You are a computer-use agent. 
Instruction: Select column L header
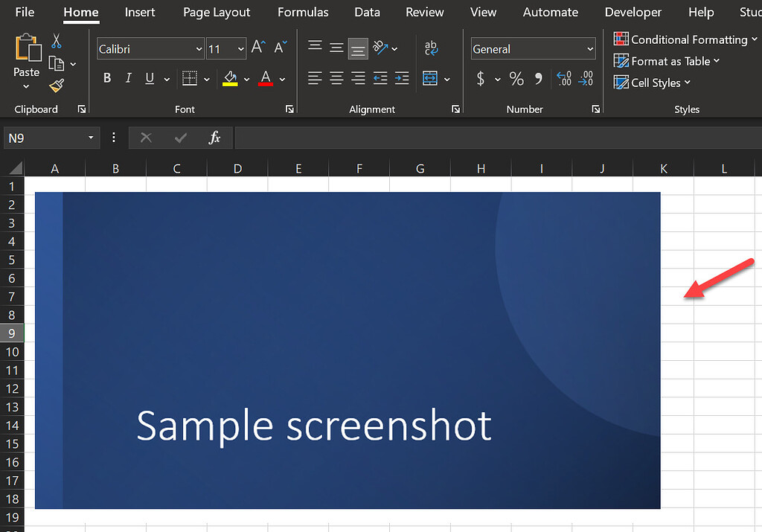[x=724, y=169]
